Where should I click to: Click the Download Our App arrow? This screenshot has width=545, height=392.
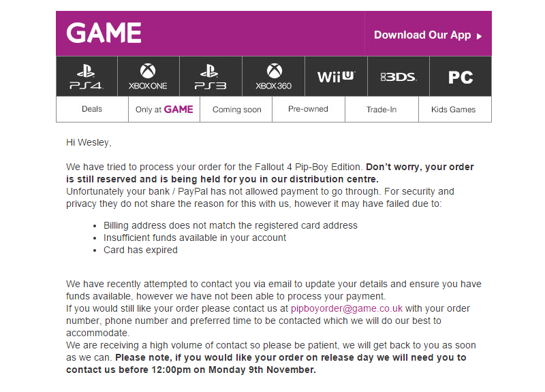480,36
